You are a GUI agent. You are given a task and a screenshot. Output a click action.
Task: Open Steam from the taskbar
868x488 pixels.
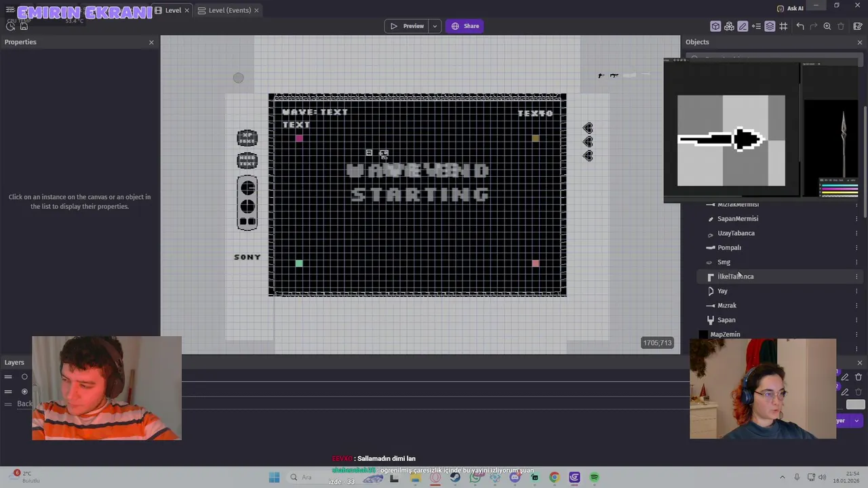click(455, 477)
